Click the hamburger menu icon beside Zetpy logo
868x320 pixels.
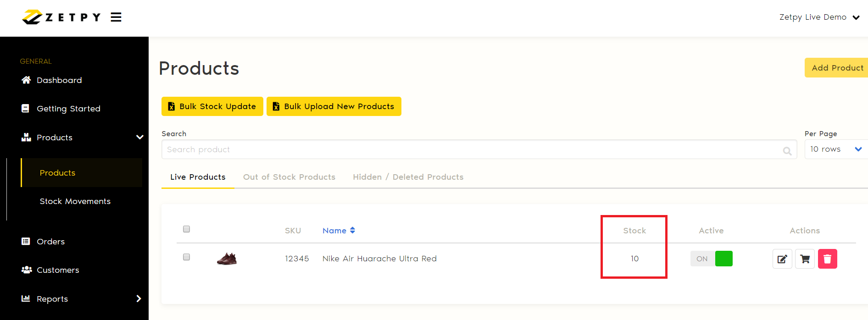(116, 17)
